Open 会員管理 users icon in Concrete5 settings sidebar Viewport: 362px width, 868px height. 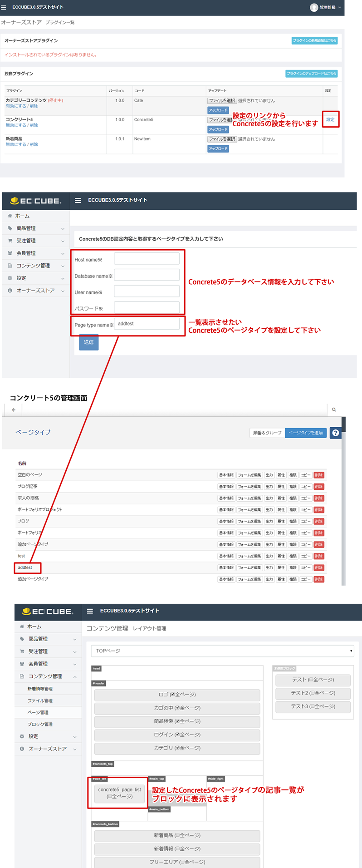[x=10, y=253]
